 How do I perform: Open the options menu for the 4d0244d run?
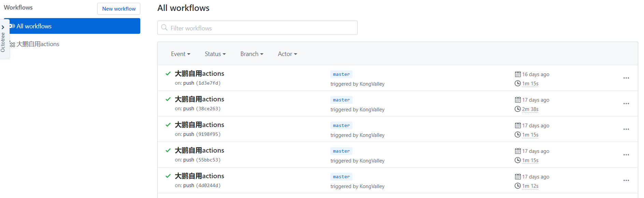626,181
